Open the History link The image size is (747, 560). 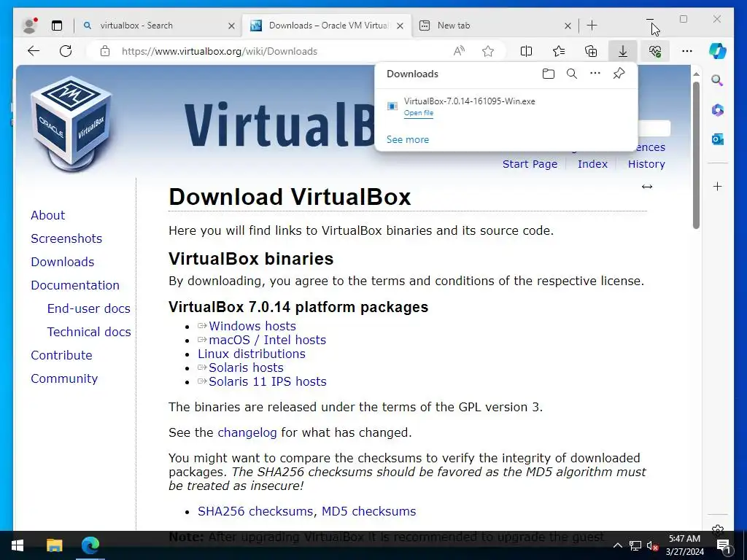[x=646, y=164]
